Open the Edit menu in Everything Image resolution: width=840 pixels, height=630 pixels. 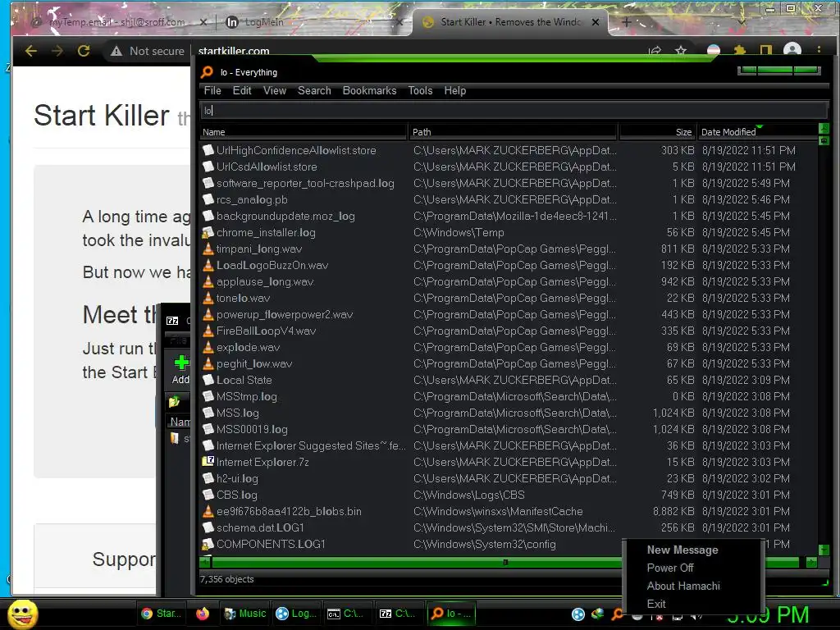point(242,90)
